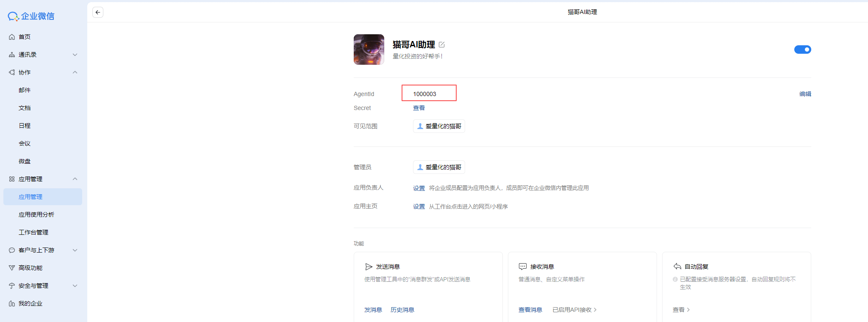
Task: Expand the 通讯录 sidebar section
Action: click(x=42, y=55)
